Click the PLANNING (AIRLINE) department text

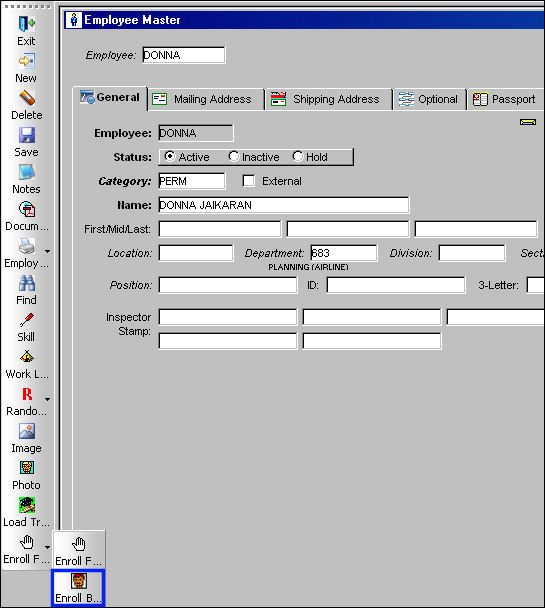[308, 267]
